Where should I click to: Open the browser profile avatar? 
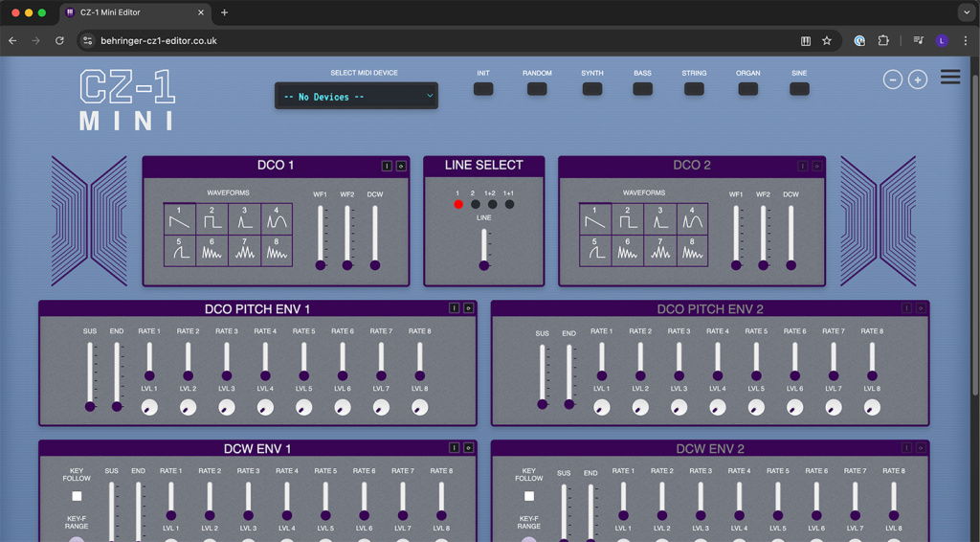pyautogui.click(x=942, y=40)
